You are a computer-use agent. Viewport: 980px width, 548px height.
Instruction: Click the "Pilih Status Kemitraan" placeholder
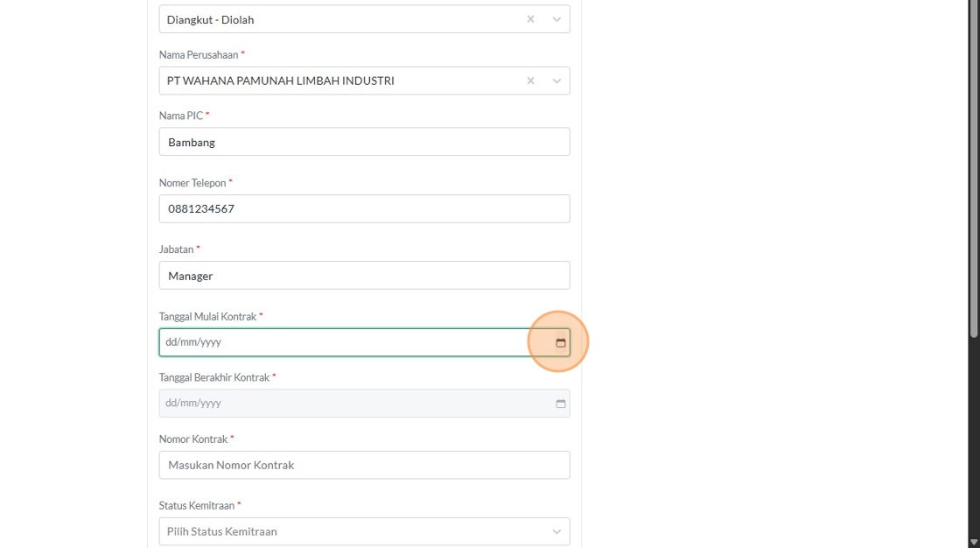pos(222,531)
